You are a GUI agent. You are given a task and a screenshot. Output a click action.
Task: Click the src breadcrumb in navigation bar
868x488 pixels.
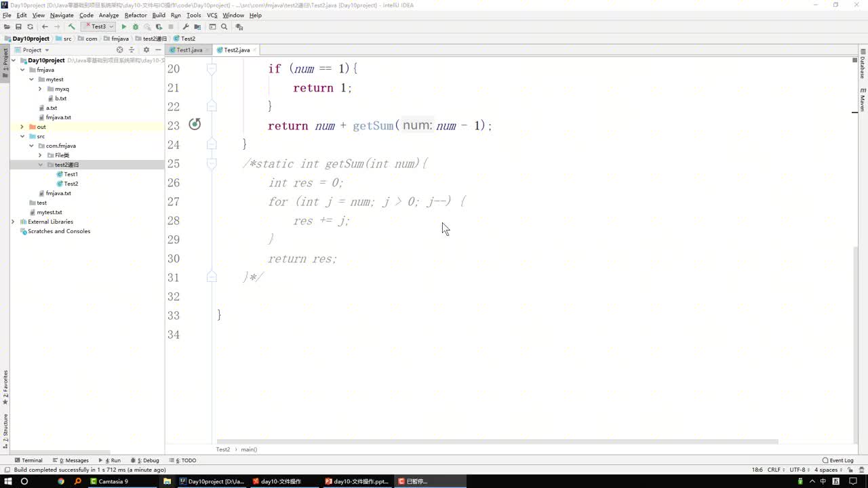coord(64,39)
